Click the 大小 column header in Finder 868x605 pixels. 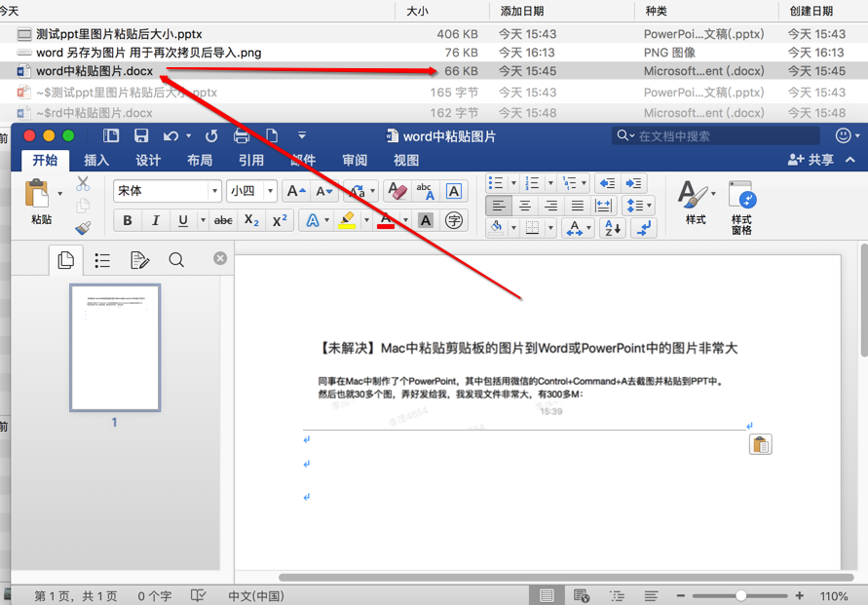417,11
